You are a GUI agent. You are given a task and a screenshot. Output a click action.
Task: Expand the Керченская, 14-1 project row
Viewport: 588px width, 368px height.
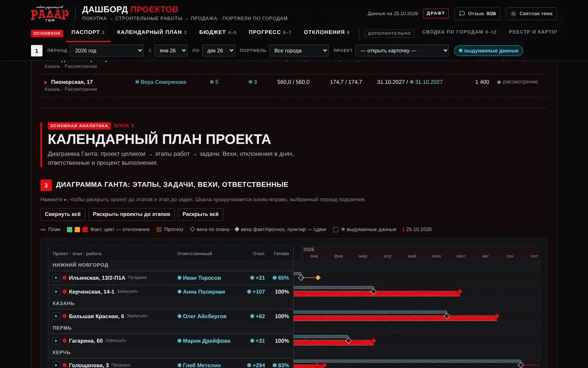tap(56, 291)
